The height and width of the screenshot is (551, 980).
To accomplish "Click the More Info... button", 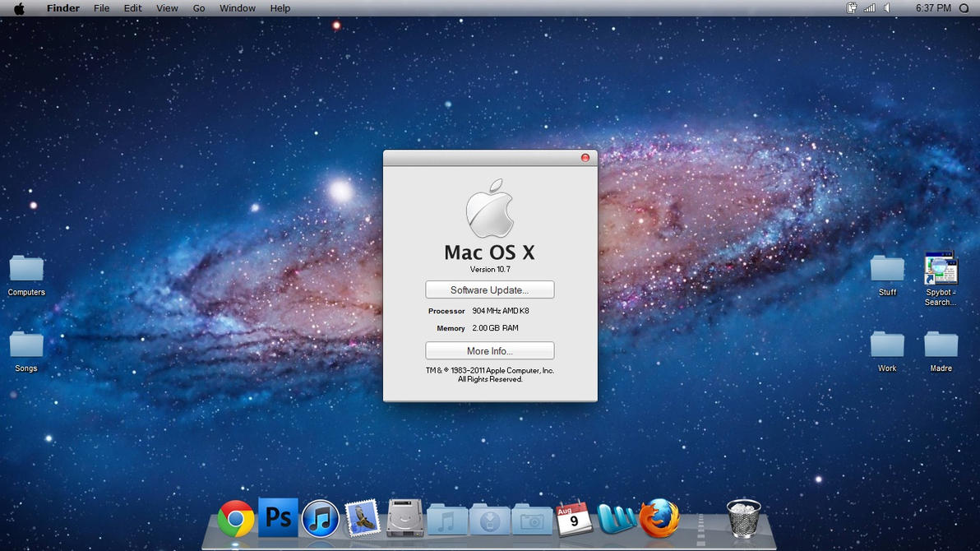I will pos(489,351).
